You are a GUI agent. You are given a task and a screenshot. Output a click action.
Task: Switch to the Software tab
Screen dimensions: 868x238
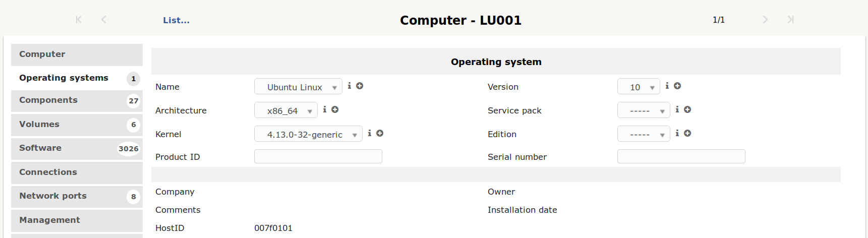point(77,148)
